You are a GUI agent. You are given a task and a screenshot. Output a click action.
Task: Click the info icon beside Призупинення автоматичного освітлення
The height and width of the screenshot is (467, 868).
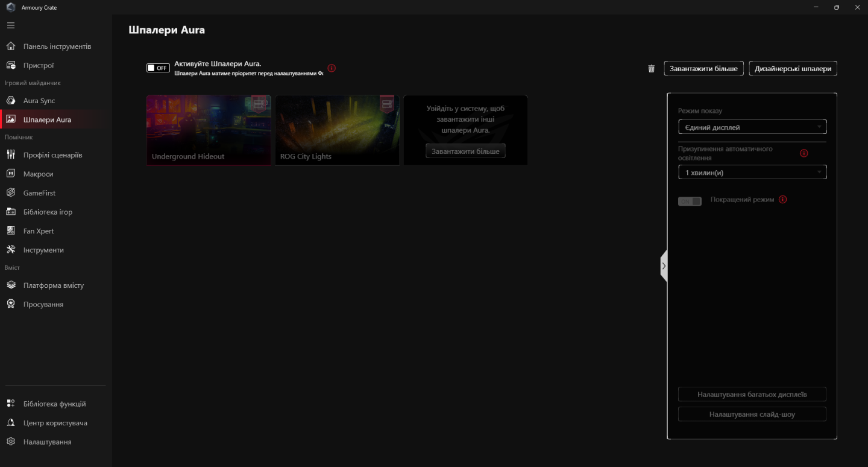(804, 153)
